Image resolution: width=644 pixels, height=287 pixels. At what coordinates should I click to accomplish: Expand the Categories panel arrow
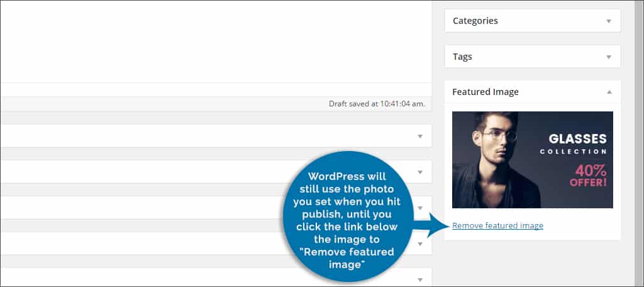click(608, 21)
